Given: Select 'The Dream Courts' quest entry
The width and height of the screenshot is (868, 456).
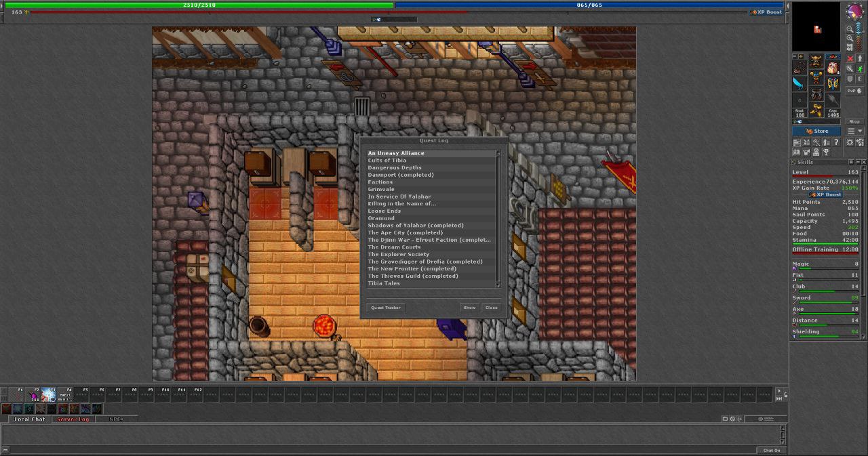Looking at the screenshot, I should pos(395,247).
